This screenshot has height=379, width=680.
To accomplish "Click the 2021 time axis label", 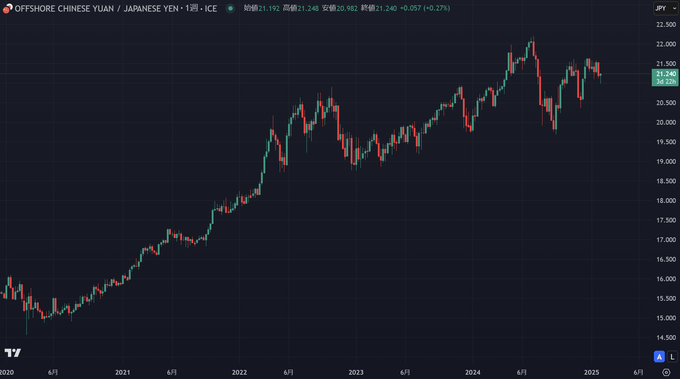I will [123, 372].
